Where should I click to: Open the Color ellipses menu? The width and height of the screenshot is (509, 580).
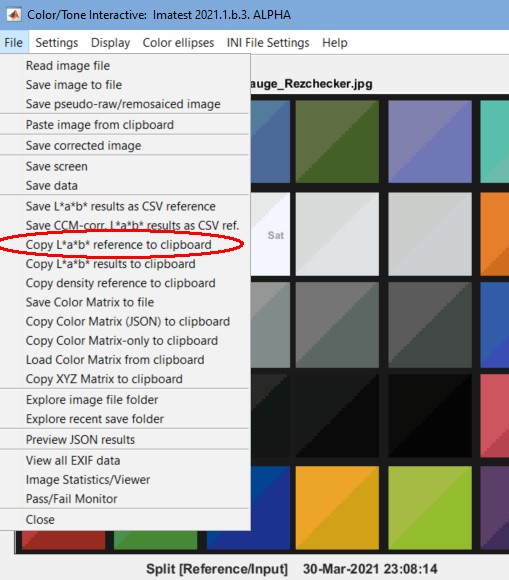(x=178, y=43)
